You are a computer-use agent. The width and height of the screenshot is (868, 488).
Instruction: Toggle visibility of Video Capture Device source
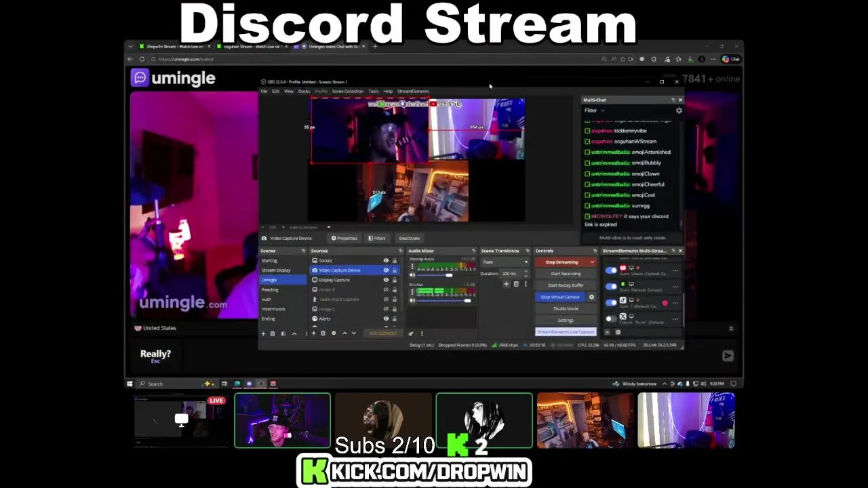pos(386,270)
